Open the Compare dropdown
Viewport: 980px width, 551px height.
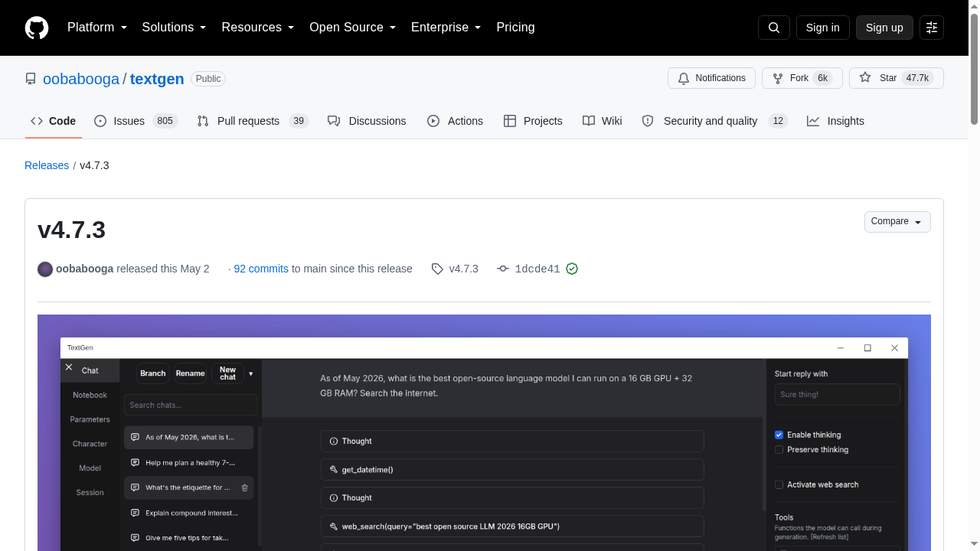[x=897, y=221]
